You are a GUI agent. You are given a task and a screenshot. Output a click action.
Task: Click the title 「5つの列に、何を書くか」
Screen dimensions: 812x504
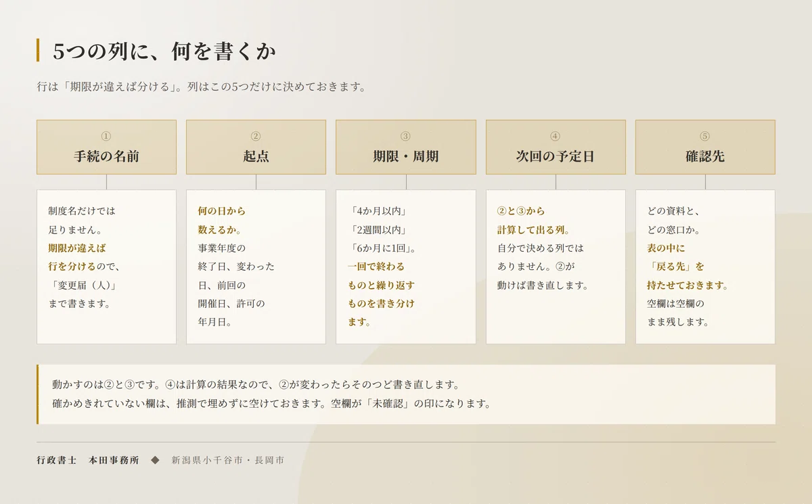point(164,51)
